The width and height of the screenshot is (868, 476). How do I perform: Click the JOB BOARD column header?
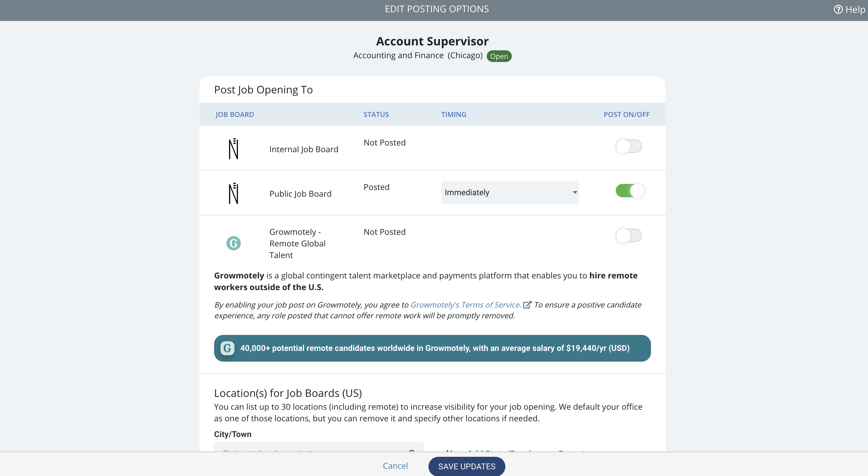234,114
